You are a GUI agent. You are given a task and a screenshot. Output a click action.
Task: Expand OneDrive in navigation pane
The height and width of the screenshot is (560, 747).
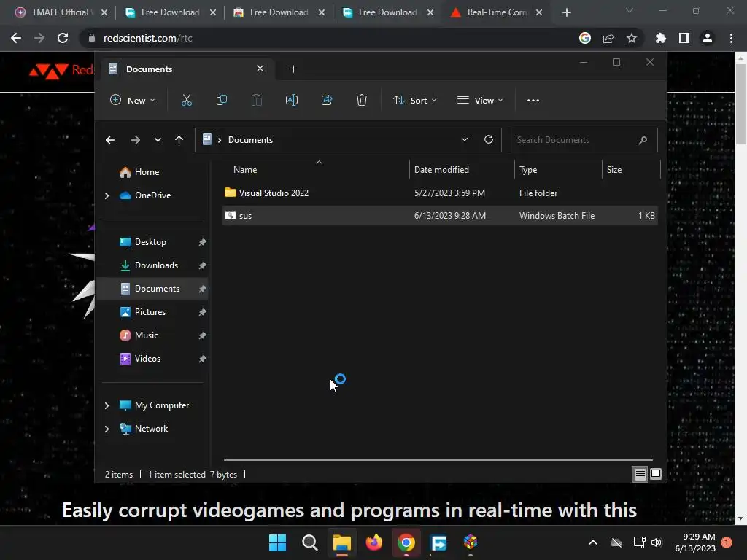tap(107, 195)
